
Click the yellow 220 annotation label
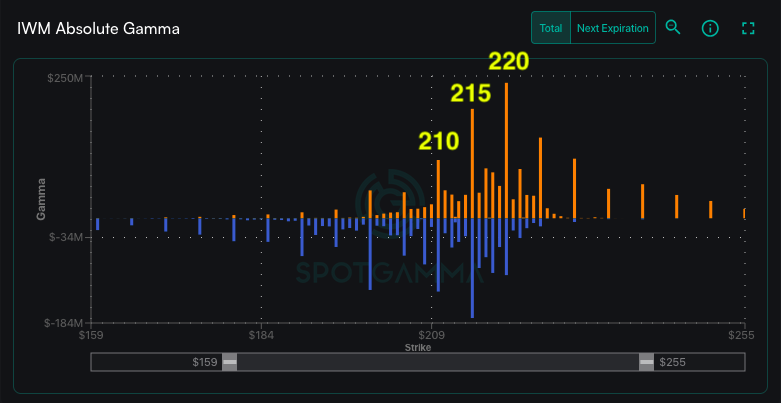tap(508, 61)
